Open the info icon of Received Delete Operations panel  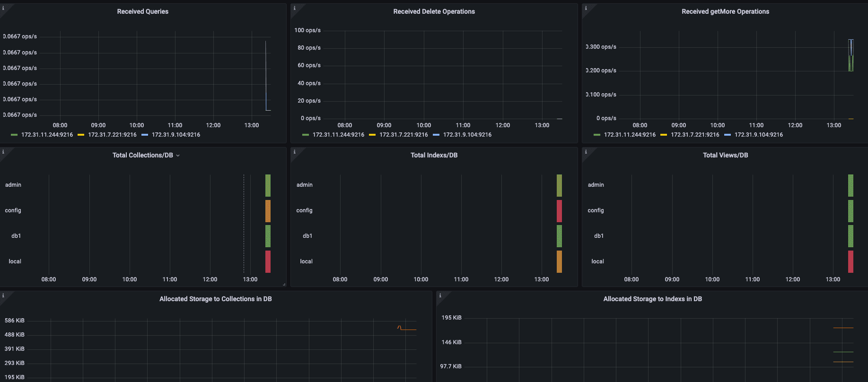click(294, 8)
